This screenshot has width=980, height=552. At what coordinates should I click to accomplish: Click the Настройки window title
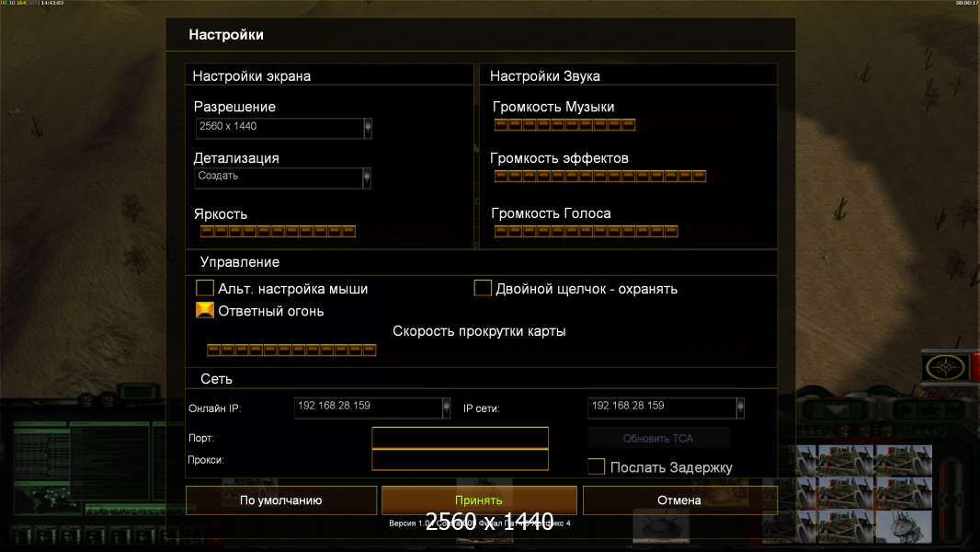point(226,34)
